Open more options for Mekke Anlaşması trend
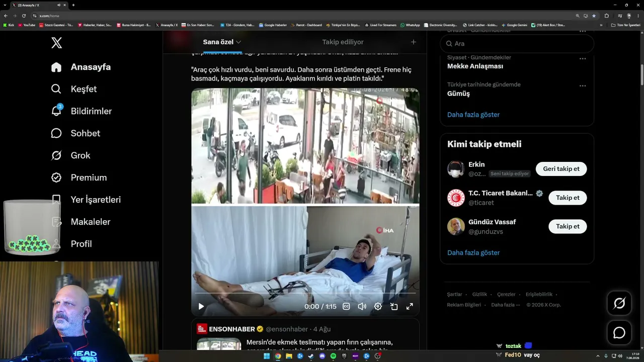 [x=583, y=58]
